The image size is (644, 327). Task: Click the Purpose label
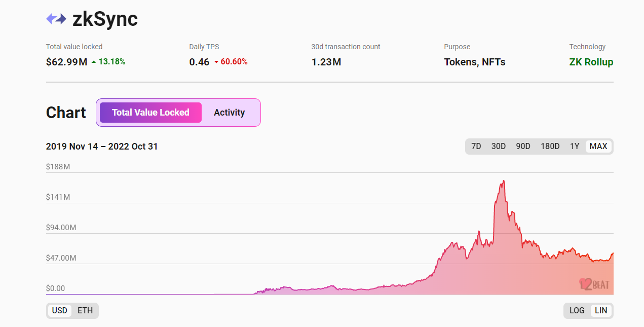[457, 47]
